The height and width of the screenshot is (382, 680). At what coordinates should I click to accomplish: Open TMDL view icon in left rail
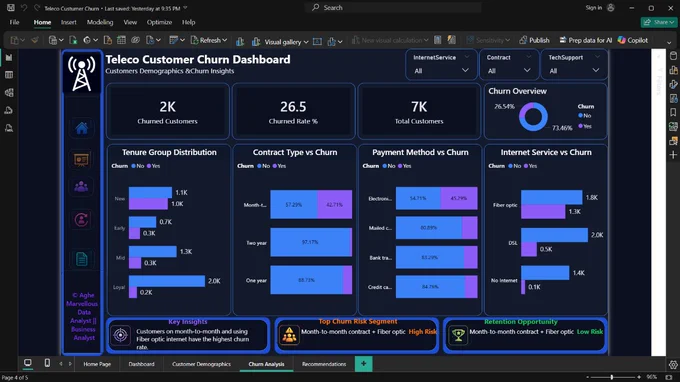pyautogui.click(x=9, y=128)
